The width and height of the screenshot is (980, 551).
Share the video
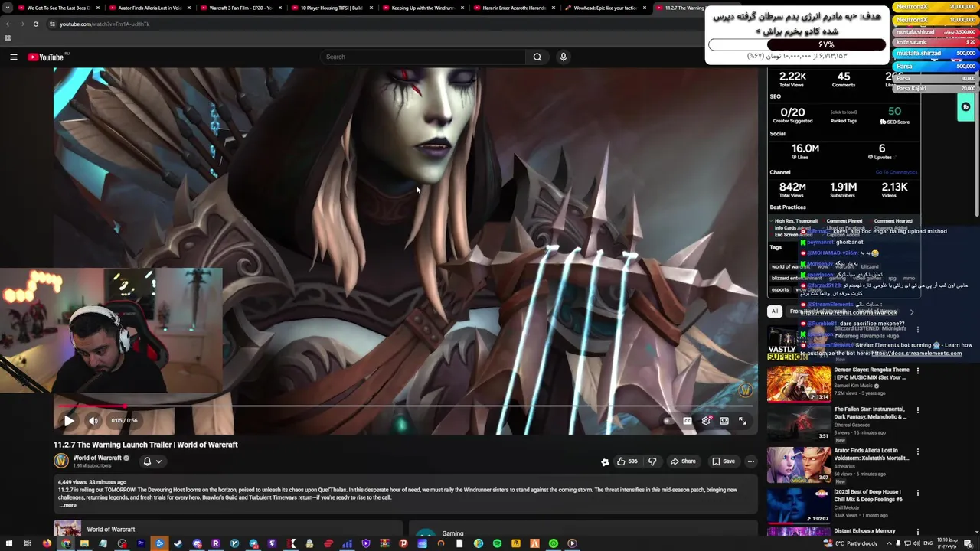683,461
